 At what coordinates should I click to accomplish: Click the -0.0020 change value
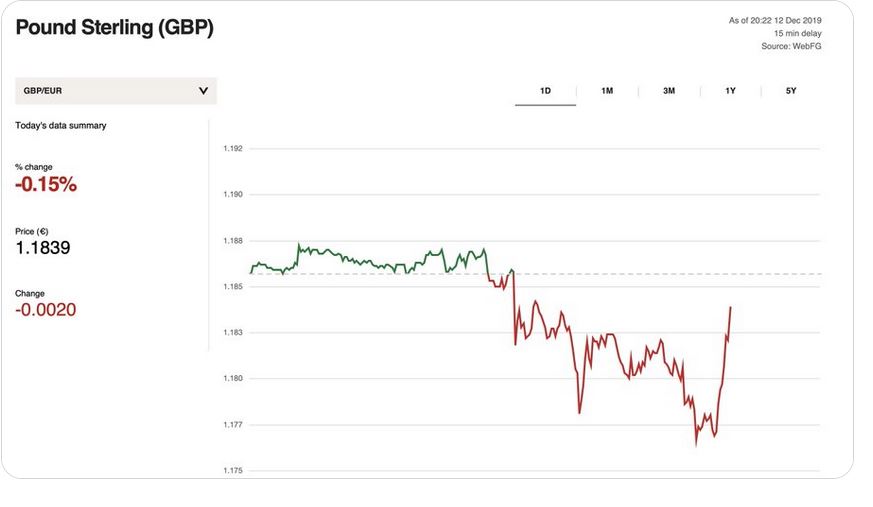[46, 310]
